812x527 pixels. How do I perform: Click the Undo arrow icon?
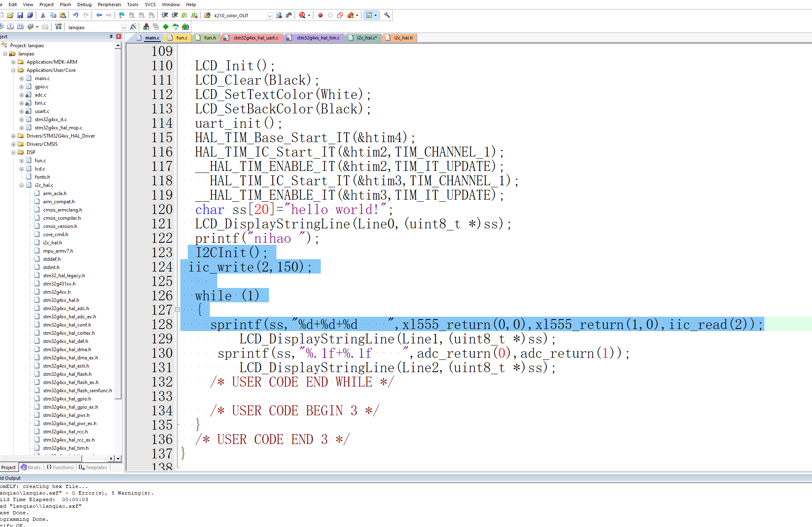(x=76, y=15)
